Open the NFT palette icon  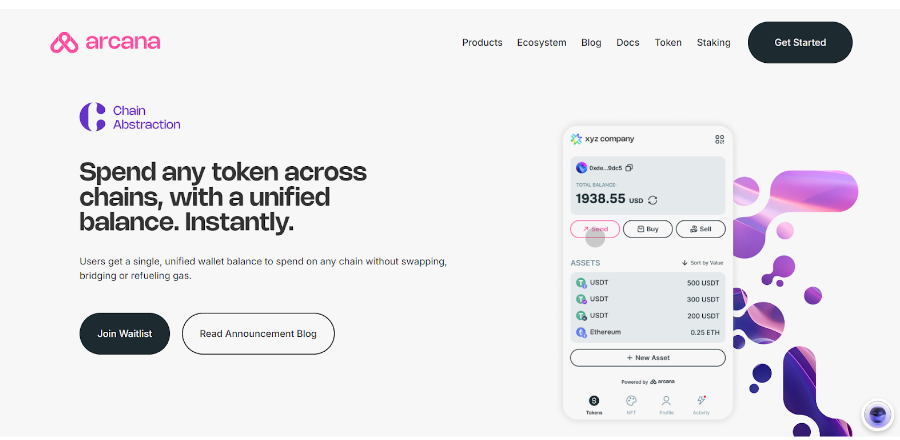(x=631, y=401)
